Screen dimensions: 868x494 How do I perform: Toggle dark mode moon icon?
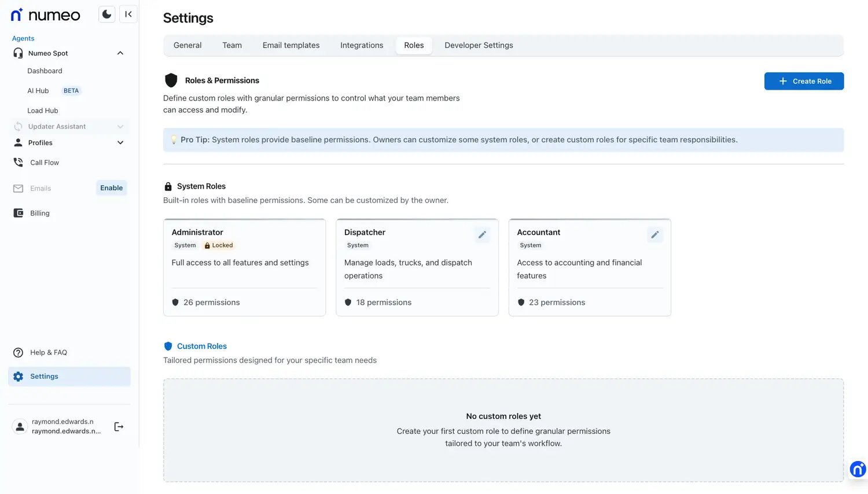106,14
